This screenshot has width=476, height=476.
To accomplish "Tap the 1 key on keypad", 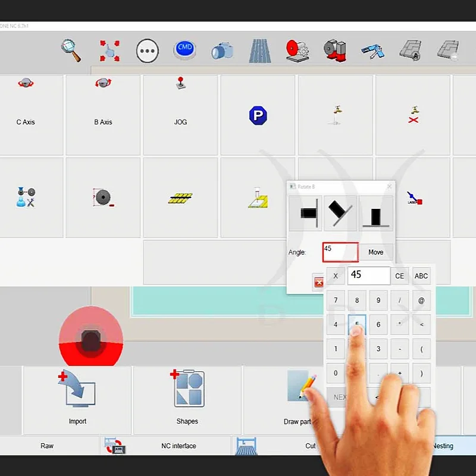I will coord(336,349).
